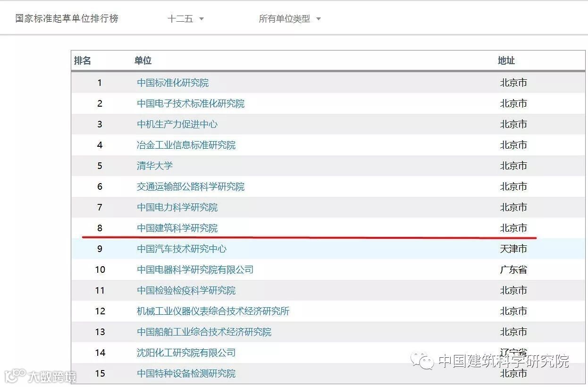588x387 pixels.
Task: Open the 清华大学 link
Action: click(x=155, y=166)
